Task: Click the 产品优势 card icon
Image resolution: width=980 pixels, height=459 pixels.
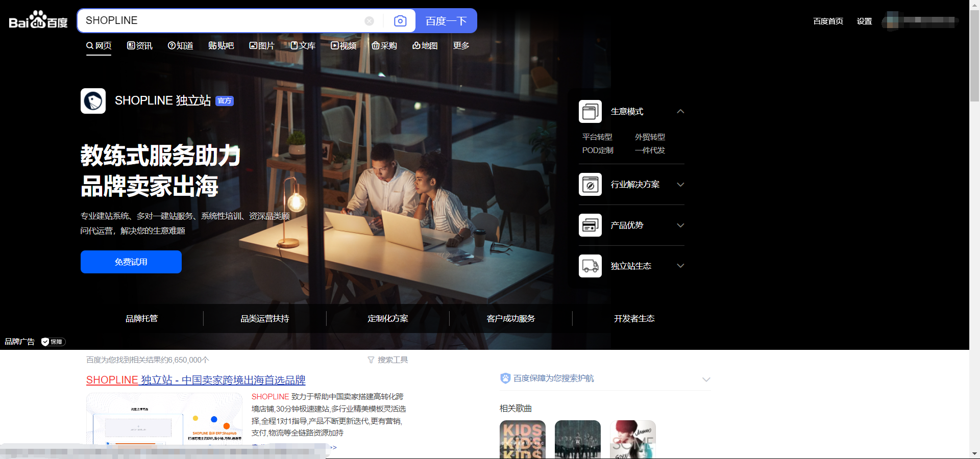Action: click(x=590, y=225)
